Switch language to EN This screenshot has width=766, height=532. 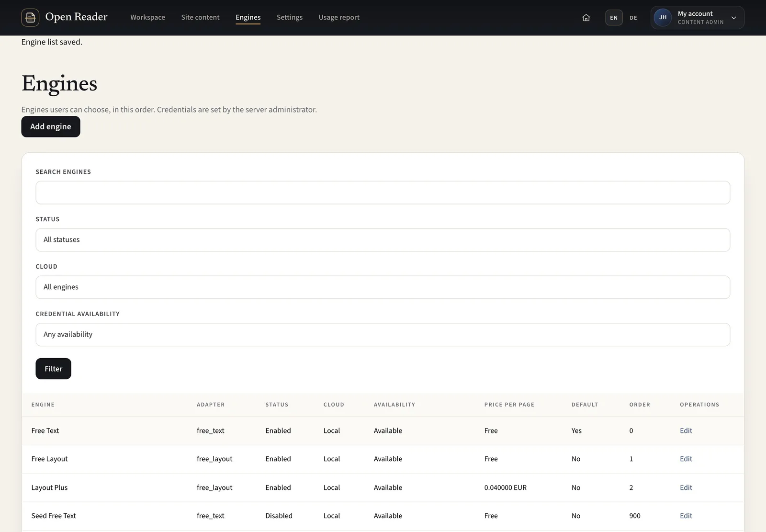614,18
